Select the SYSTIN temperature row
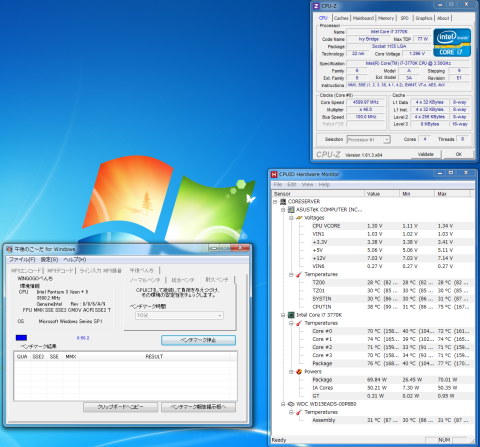 click(393, 299)
